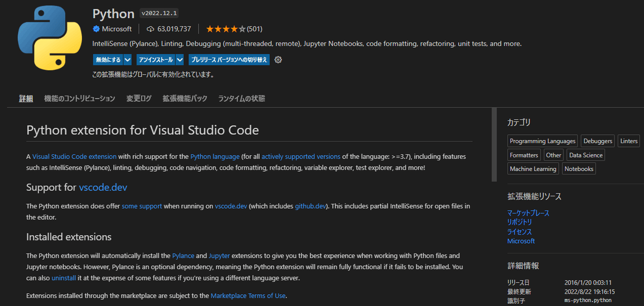Click the README vertical scrollbar
This screenshot has width=644, height=306.
494,145
